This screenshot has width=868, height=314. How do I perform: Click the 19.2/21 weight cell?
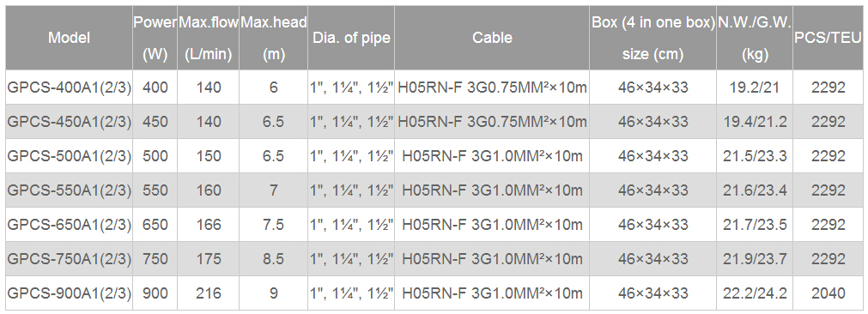point(755,88)
